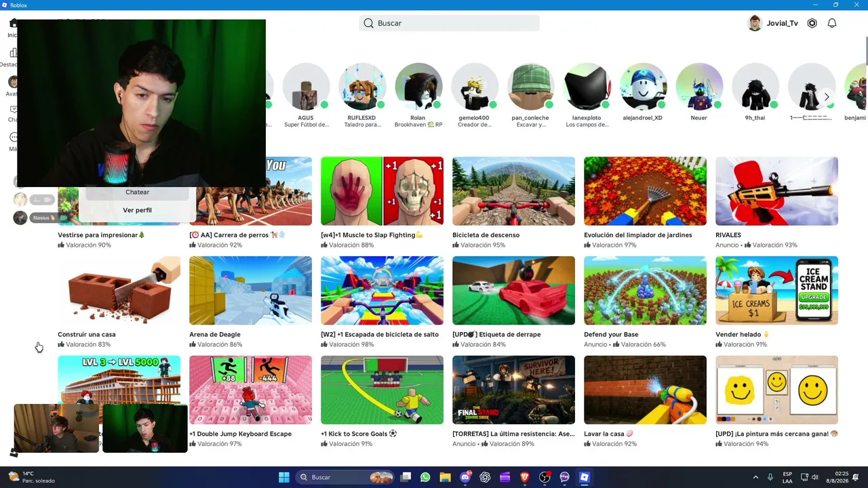
Task: Open pan_conleche friend avatar
Action: click(x=531, y=87)
